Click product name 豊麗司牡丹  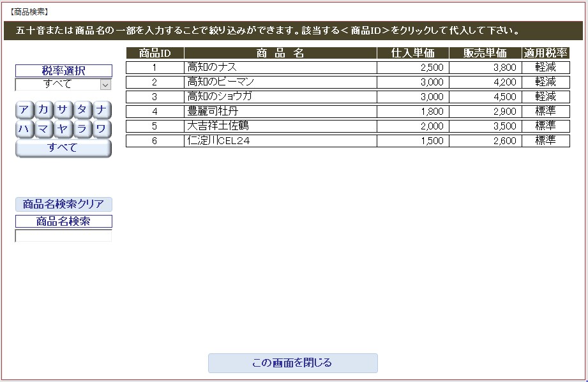280,111
